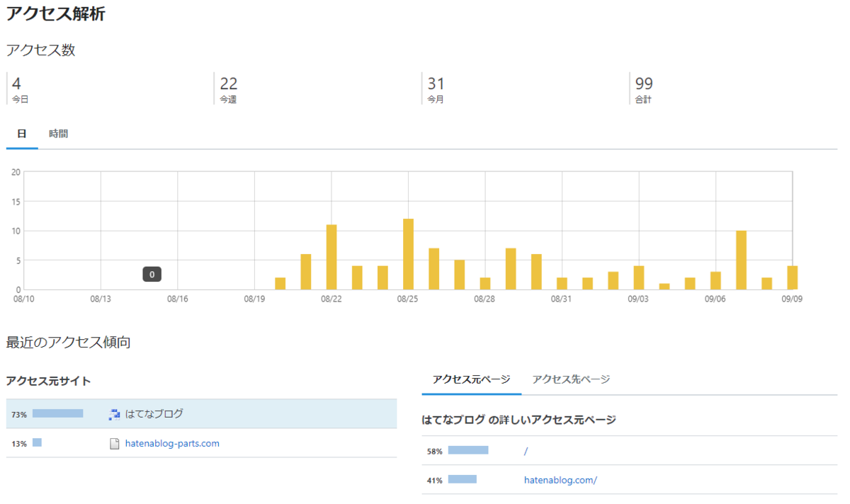Click the アクセス数 section heading

point(40,50)
